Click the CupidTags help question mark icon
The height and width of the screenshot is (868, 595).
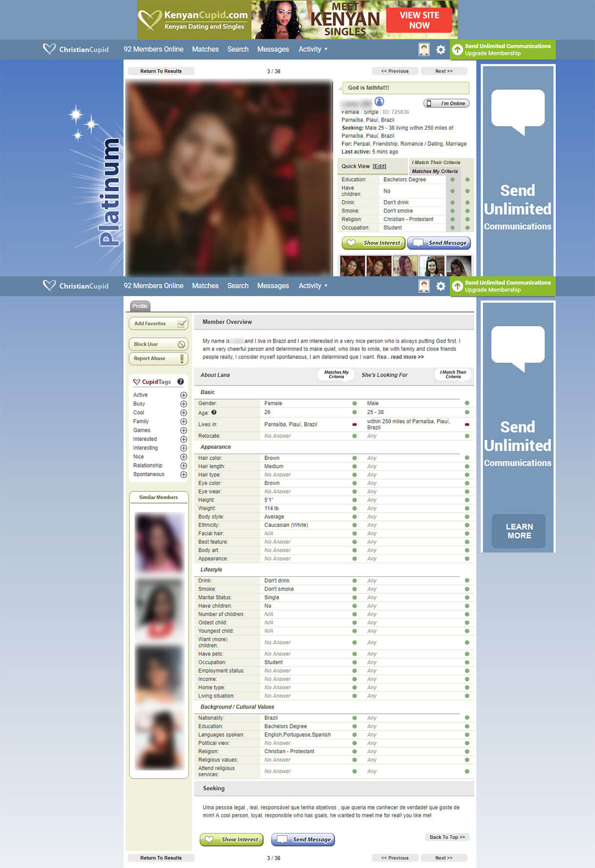click(180, 382)
